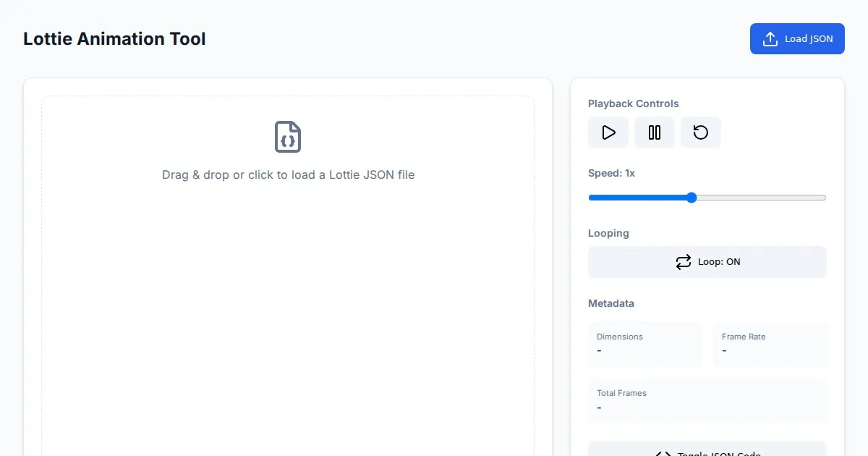
Task: Pause the animation playback
Action: (655, 132)
